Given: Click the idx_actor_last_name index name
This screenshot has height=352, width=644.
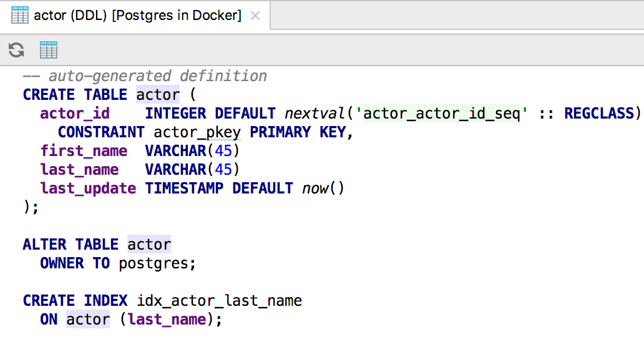Looking at the screenshot, I should point(219,301).
